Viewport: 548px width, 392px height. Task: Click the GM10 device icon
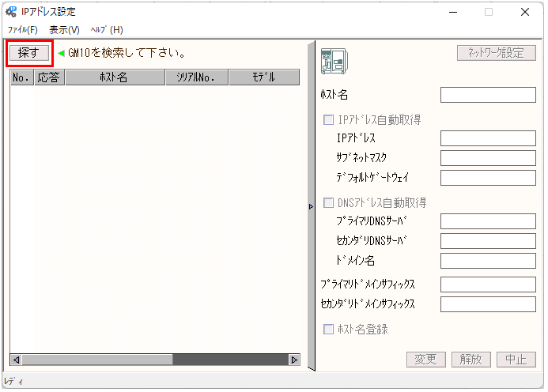click(334, 61)
